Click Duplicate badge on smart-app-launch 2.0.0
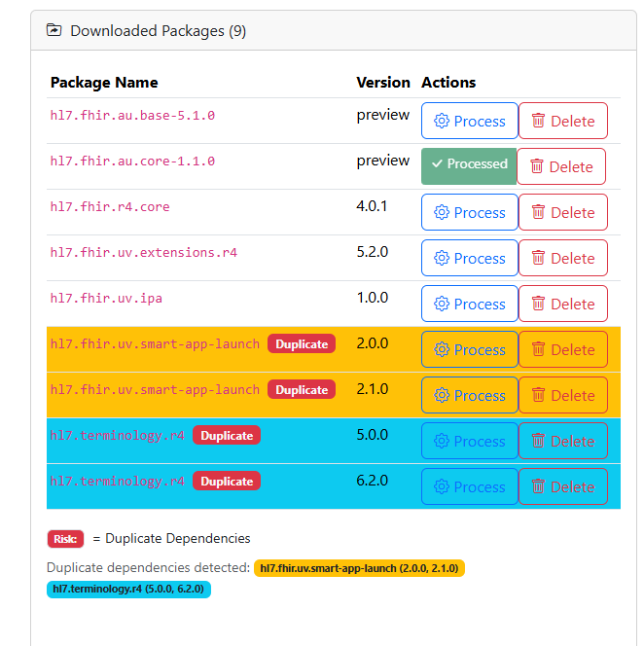 [302, 344]
